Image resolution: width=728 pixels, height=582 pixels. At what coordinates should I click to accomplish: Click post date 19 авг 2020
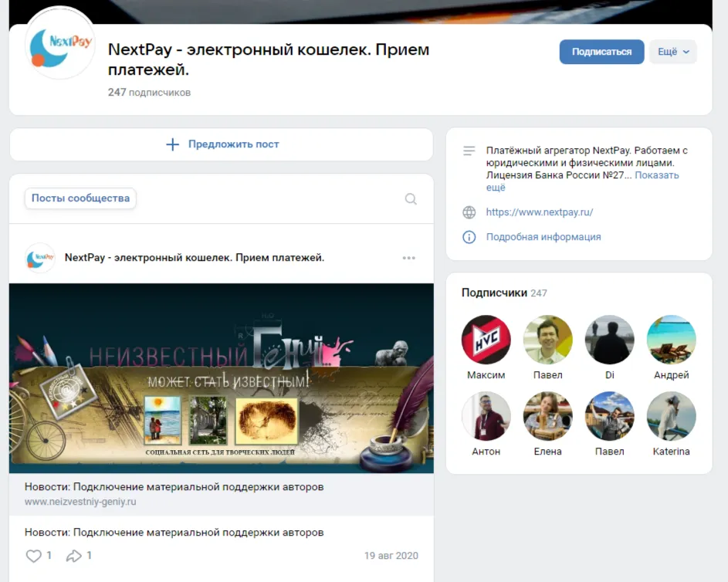(x=391, y=556)
